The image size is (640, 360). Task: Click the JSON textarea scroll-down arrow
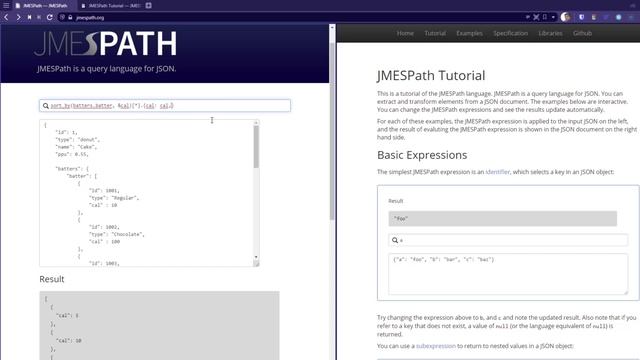point(256,257)
